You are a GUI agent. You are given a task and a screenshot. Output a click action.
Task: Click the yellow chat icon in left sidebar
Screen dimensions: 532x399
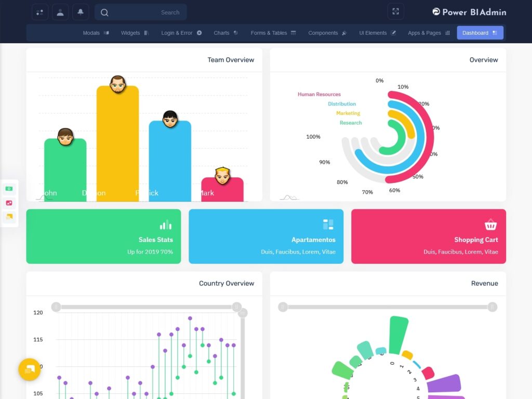pos(9,216)
